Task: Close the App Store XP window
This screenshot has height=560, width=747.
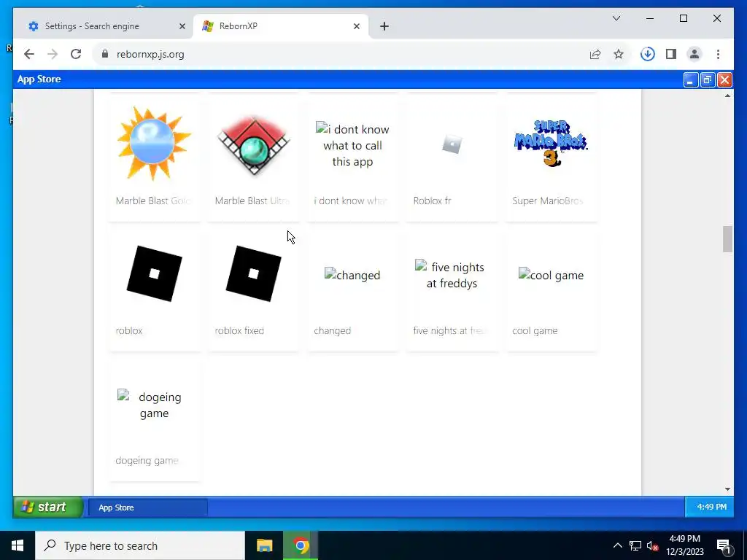Action: click(724, 79)
